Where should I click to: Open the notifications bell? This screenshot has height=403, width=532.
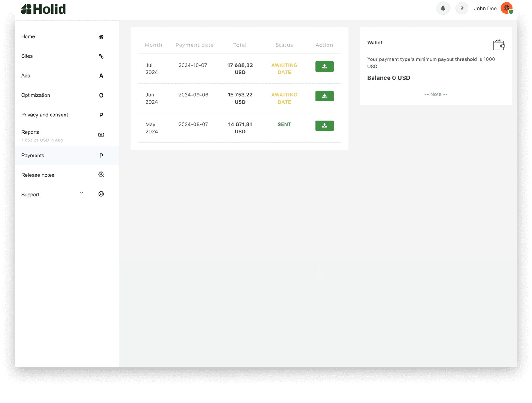pos(443,8)
